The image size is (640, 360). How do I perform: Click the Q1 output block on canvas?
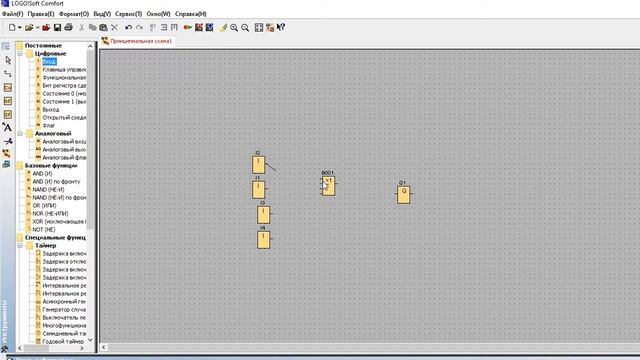click(404, 195)
